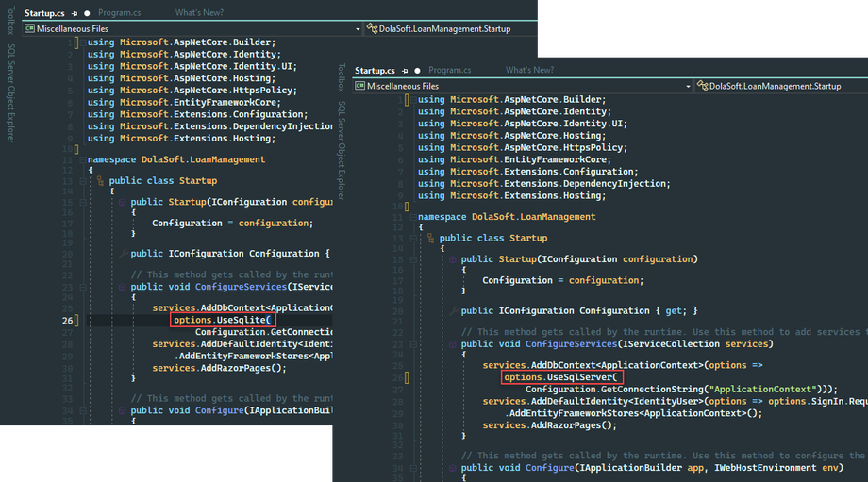The image size is (868, 482).
Task: Pin the Startup.cs tab in the rear window
Action: (75, 14)
